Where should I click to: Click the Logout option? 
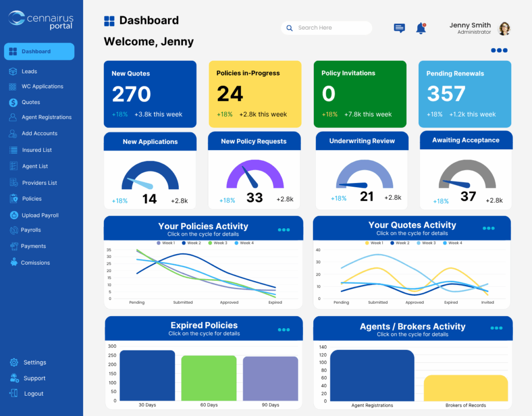[x=34, y=394]
